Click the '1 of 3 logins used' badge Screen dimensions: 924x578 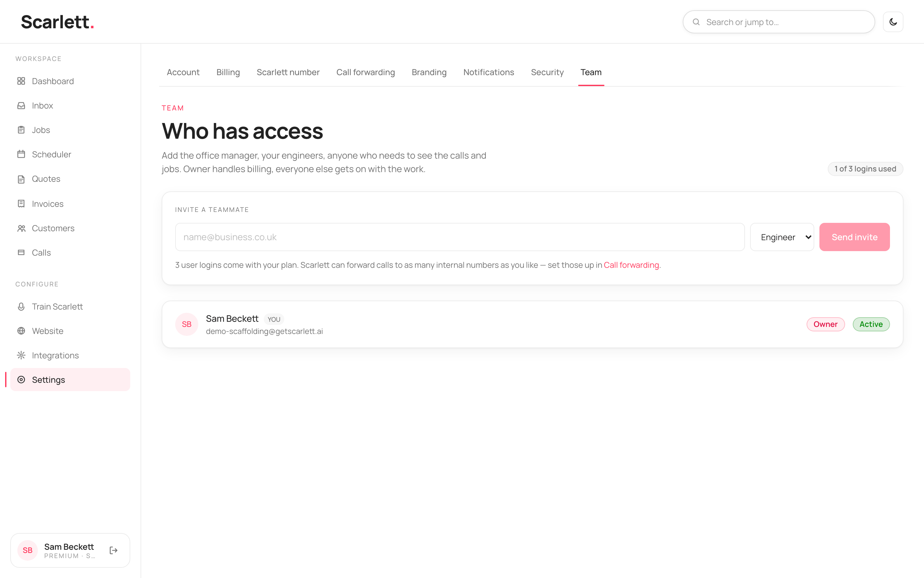coord(865,169)
